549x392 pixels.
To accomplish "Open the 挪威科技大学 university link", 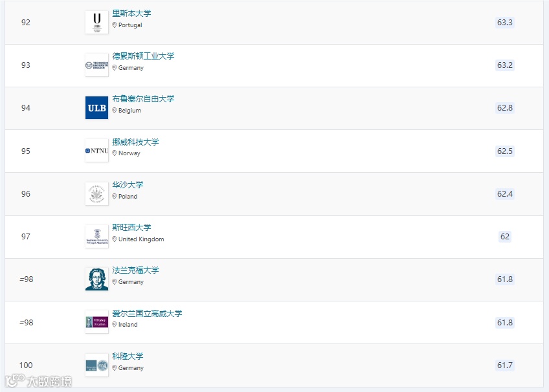I will coord(135,142).
